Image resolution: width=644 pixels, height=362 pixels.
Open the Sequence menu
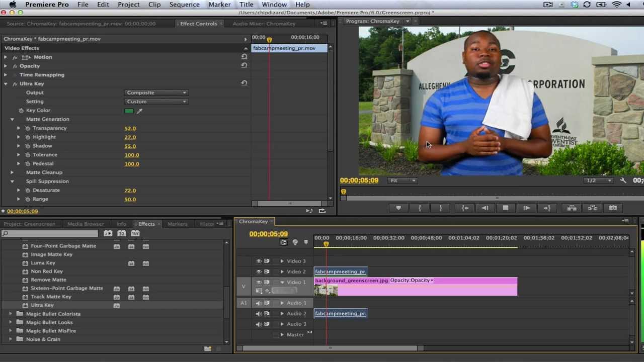coord(184,5)
